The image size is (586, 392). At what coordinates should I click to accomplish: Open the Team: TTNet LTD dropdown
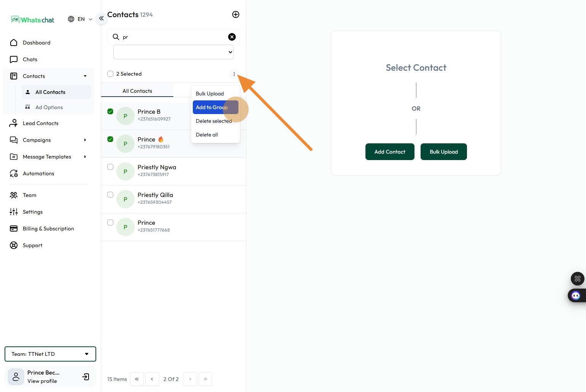(x=50, y=354)
